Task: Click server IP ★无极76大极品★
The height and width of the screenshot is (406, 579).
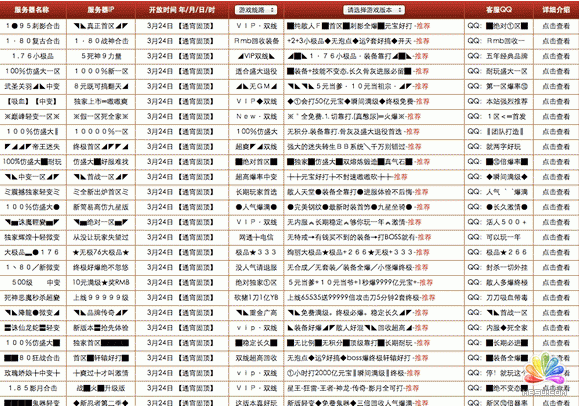Action: tap(101, 252)
